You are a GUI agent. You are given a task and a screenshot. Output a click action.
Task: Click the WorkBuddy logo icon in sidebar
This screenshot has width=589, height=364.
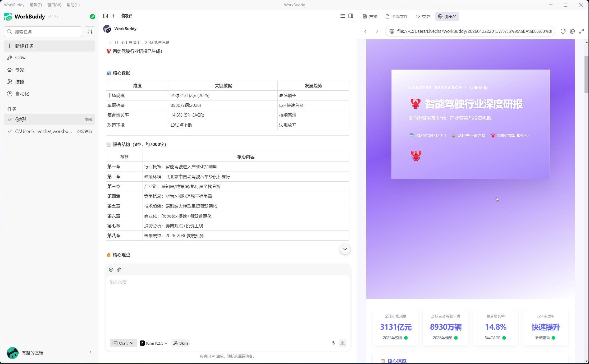(x=8, y=17)
